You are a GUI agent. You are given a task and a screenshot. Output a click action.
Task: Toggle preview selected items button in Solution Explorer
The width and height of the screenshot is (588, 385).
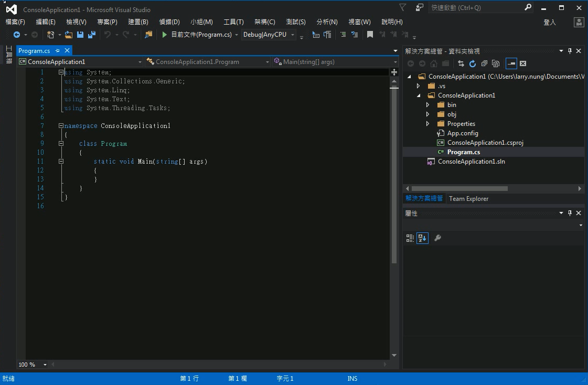511,63
